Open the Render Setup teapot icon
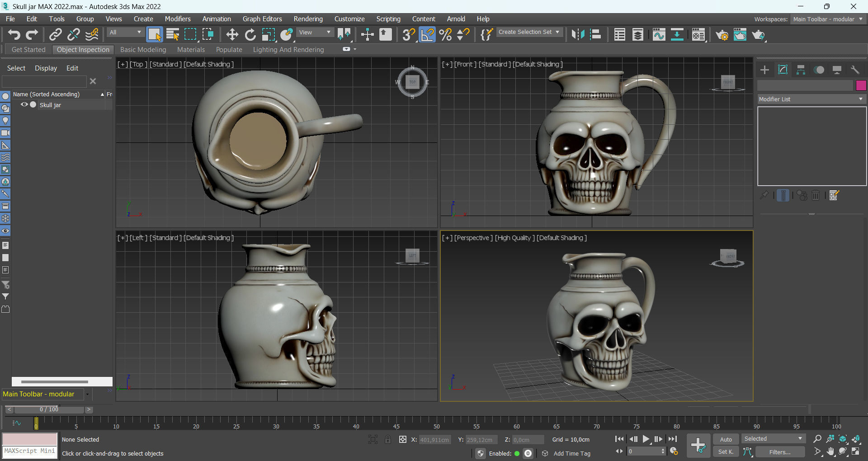 pos(722,35)
